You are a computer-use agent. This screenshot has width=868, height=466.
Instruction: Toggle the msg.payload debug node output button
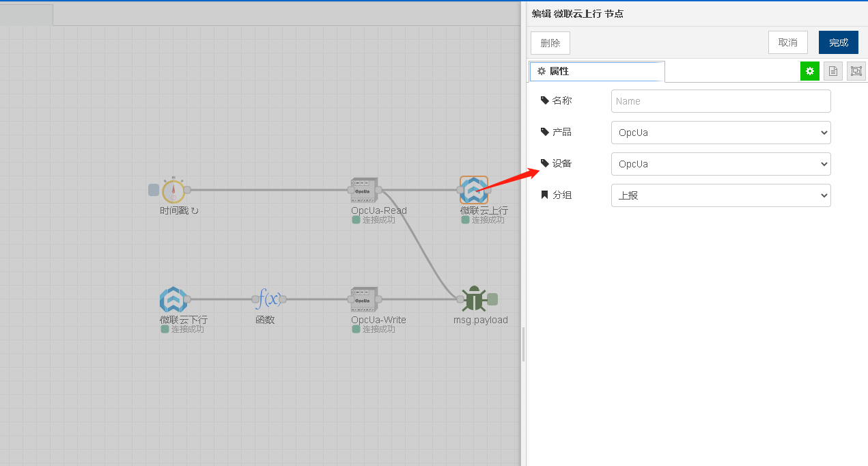[x=492, y=299]
